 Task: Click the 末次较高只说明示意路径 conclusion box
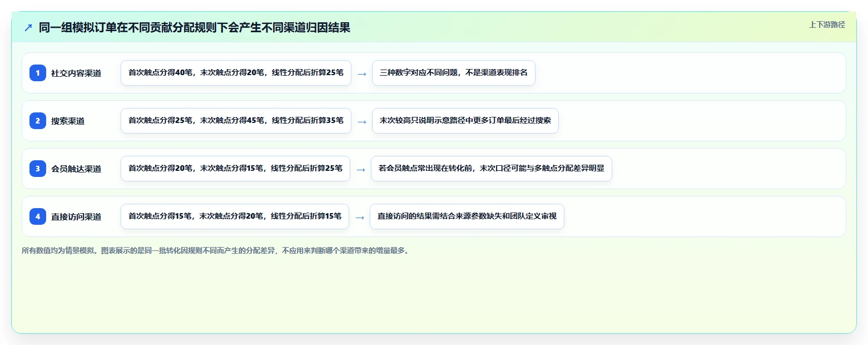[x=465, y=121]
